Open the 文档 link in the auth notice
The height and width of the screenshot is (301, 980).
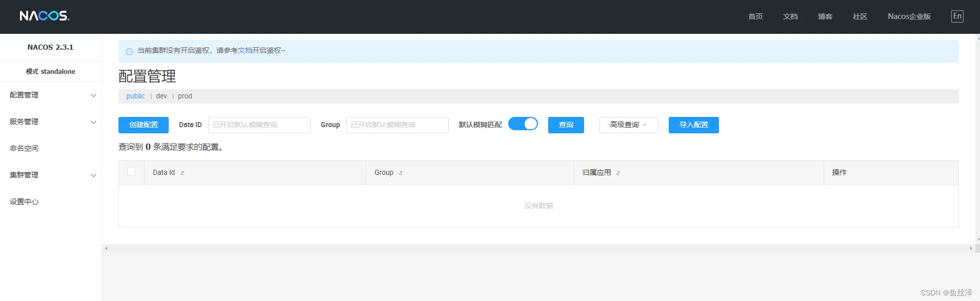point(245,51)
